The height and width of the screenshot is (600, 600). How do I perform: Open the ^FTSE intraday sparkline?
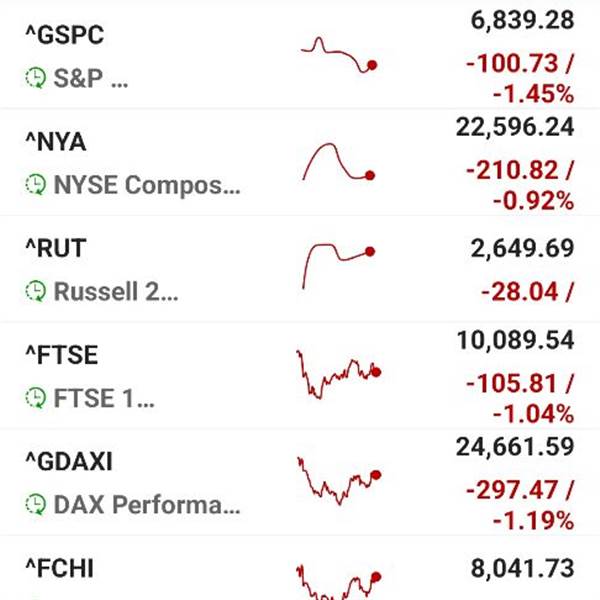click(x=339, y=375)
